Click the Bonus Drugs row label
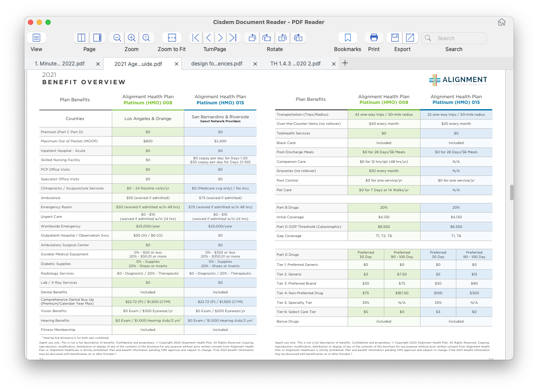Screen dimensions: 538x392 (x=287, y=321)
